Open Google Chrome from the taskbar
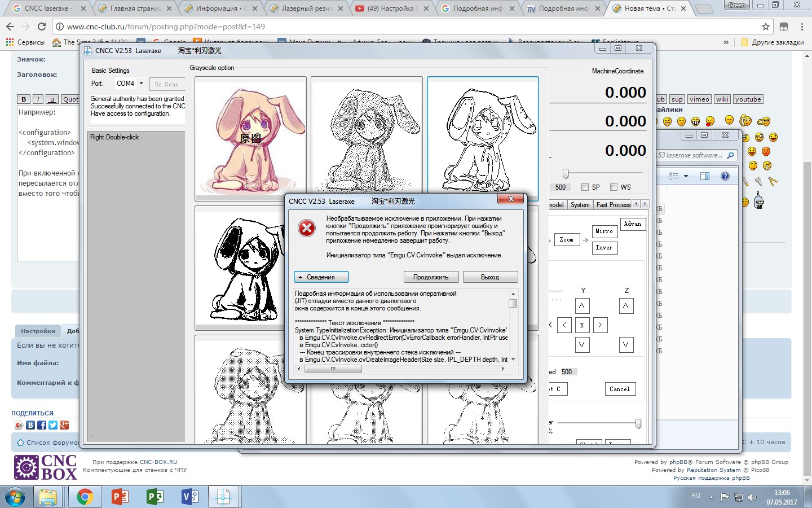Viewport: 812px width, 508px height. (85, 497)
